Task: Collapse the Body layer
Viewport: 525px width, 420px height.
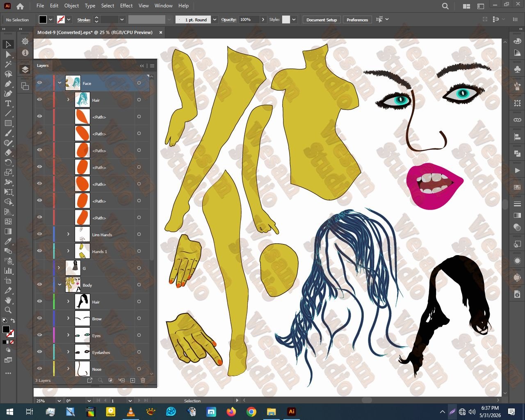Action: 59,285
